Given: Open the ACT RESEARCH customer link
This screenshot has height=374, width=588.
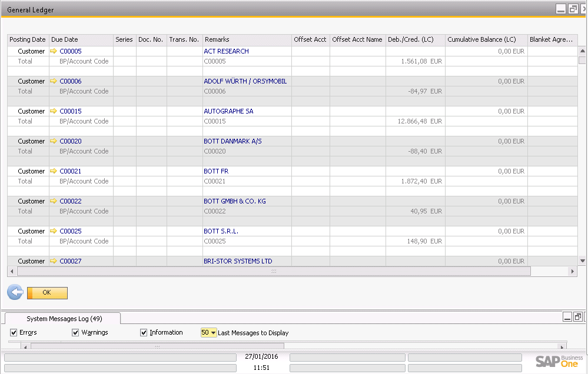Looking at the screenshot, I should click(226, 51).
